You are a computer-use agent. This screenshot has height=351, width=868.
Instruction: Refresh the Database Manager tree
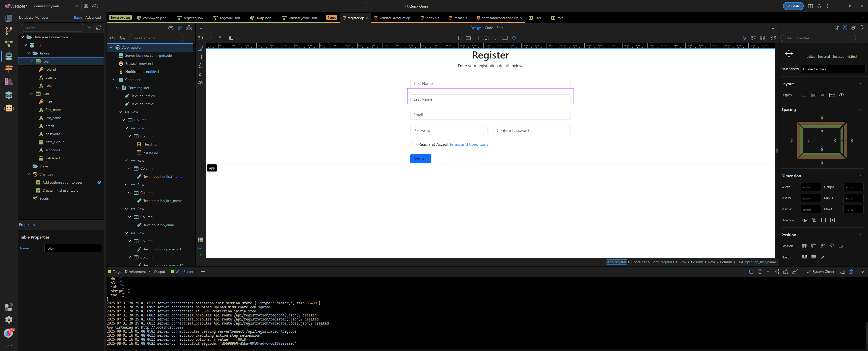[98, 28]
